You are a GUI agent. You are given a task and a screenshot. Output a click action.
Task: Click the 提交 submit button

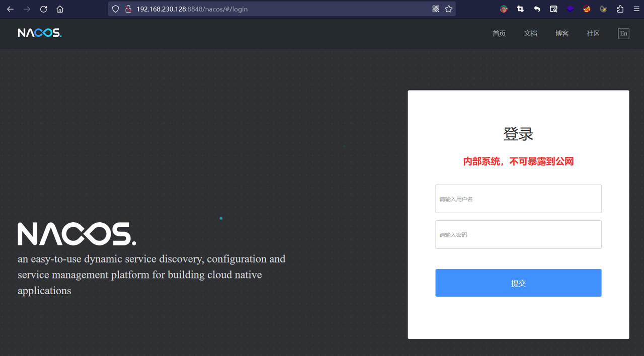click(518, 283)
